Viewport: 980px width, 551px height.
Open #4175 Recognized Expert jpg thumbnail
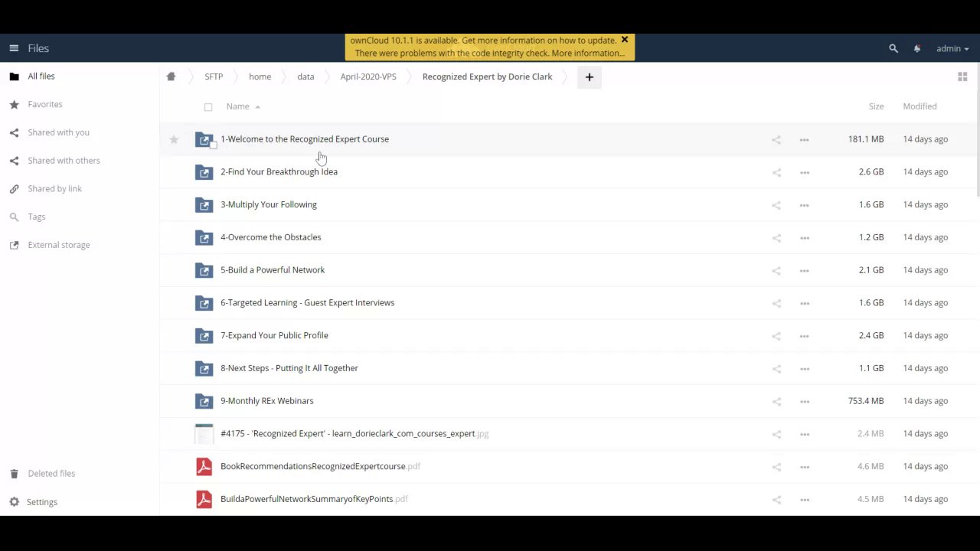click(x=204, y=434)
